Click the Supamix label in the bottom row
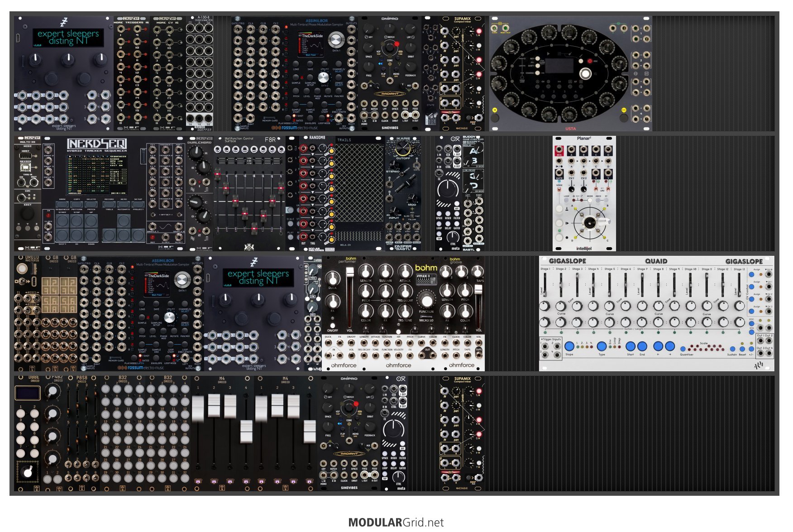This screenshot has height=532, width=793. 462,379
